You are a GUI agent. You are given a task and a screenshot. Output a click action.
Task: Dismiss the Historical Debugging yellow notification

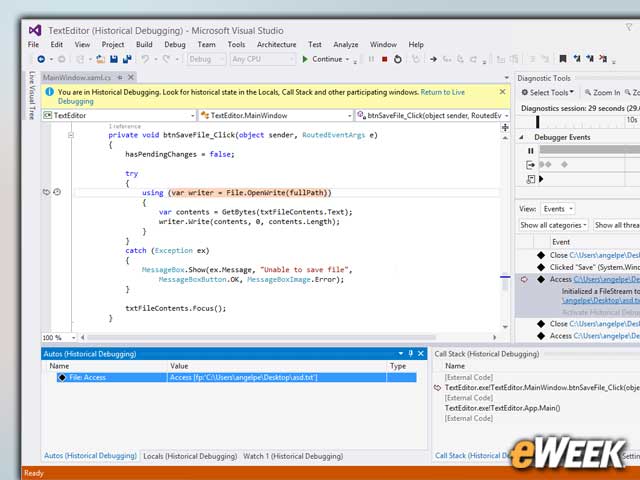click(502, 92)
